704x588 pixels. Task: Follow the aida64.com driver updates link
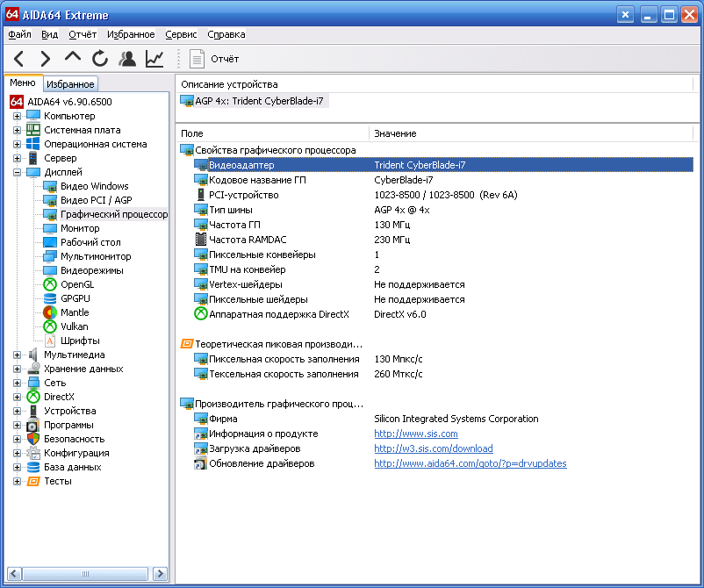pyautogui.click(x=470, y=463)
